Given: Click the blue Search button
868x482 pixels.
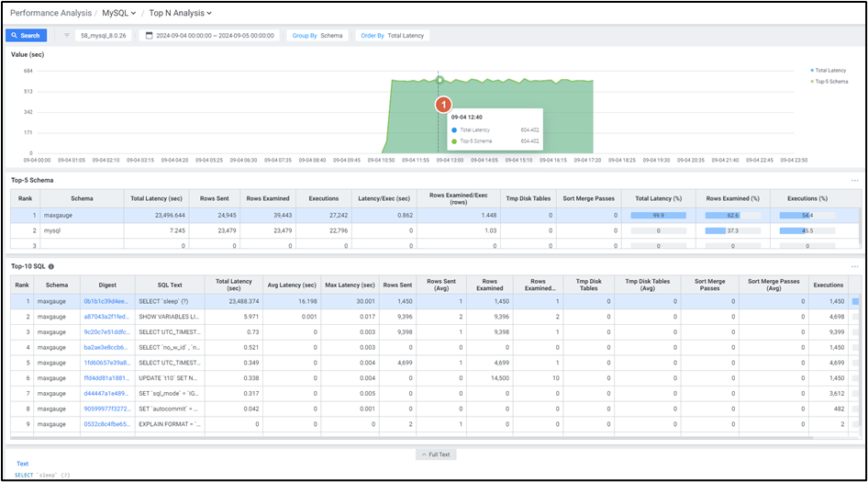Looking at the screenshot, I should tap(26, 36).
